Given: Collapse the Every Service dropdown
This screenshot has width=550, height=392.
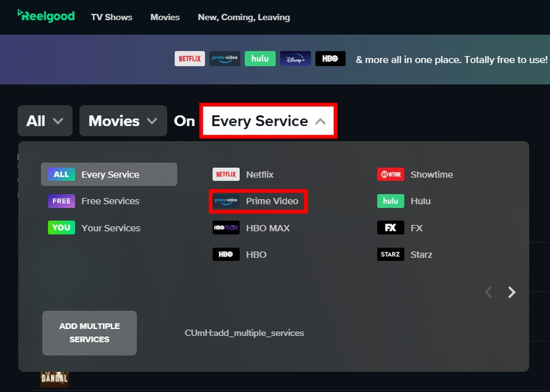Looking at the screenshot, I should point(268,121).
